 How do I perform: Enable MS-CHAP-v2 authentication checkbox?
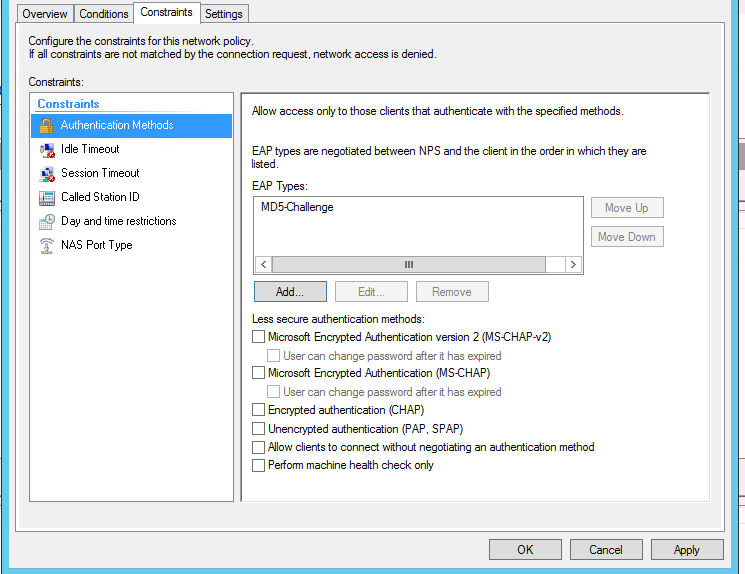(258, 337)
